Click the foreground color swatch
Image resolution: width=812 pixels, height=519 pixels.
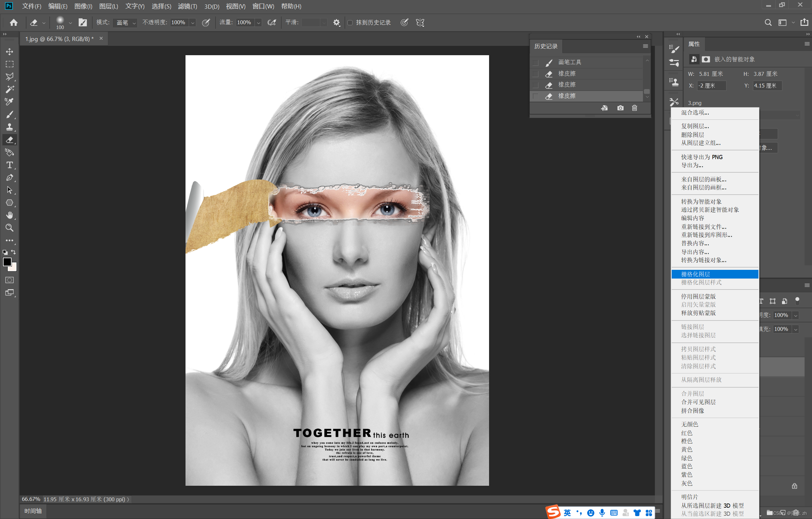(x=7, y=261)
